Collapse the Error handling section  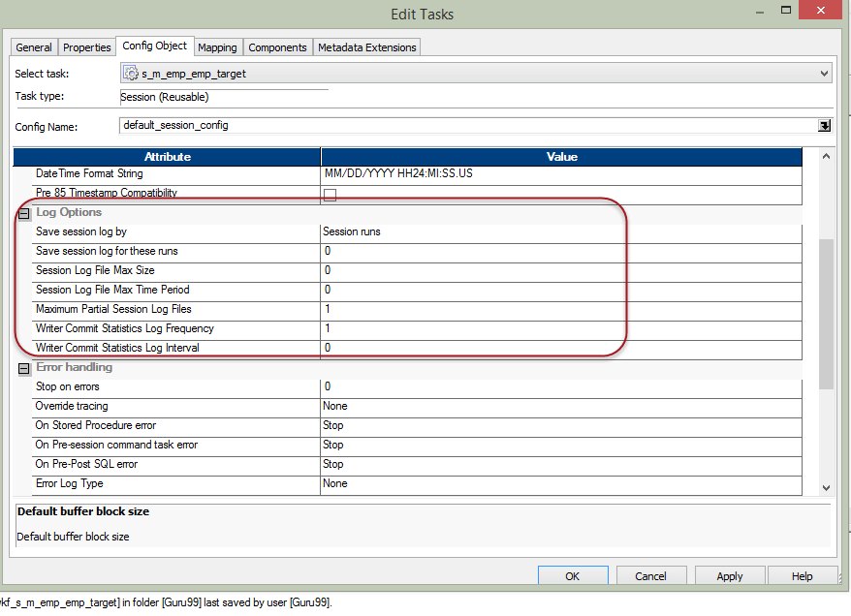click(x=24, y=368)
